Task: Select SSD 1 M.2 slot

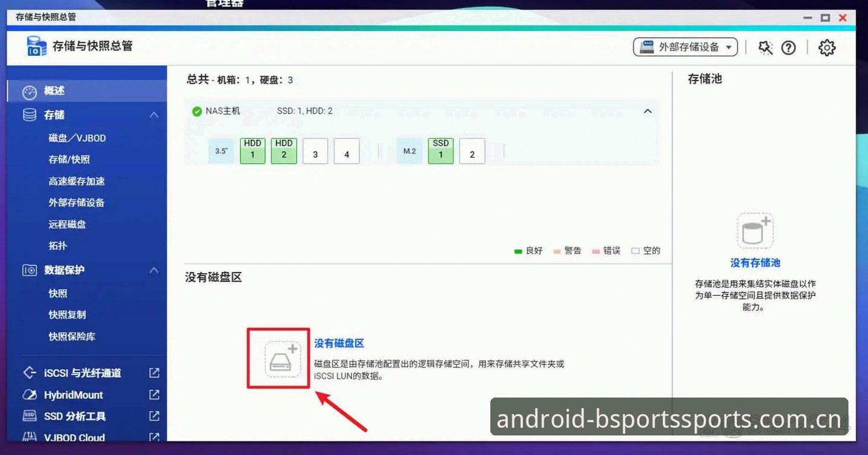Action: click(441, 150)
